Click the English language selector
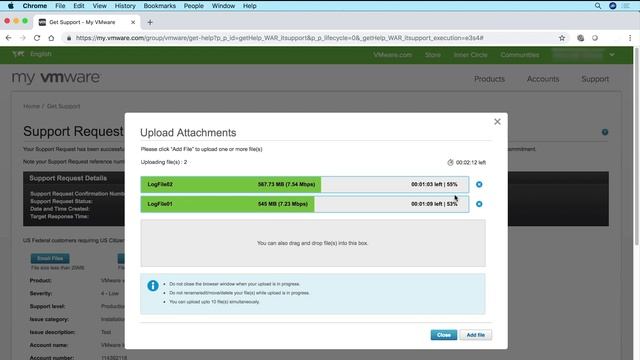640x360 pixels. coord(40,54)
